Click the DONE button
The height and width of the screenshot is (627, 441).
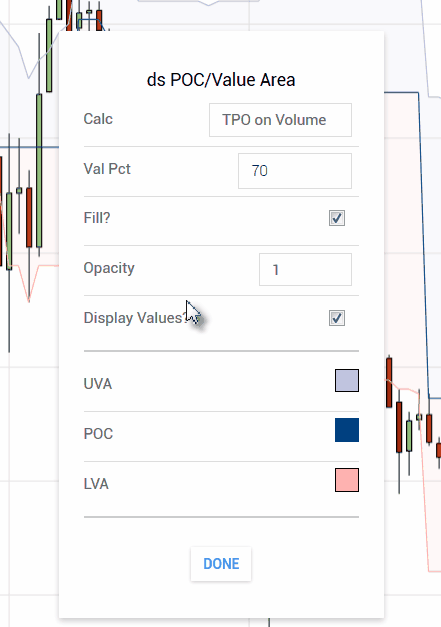[221, 564]
